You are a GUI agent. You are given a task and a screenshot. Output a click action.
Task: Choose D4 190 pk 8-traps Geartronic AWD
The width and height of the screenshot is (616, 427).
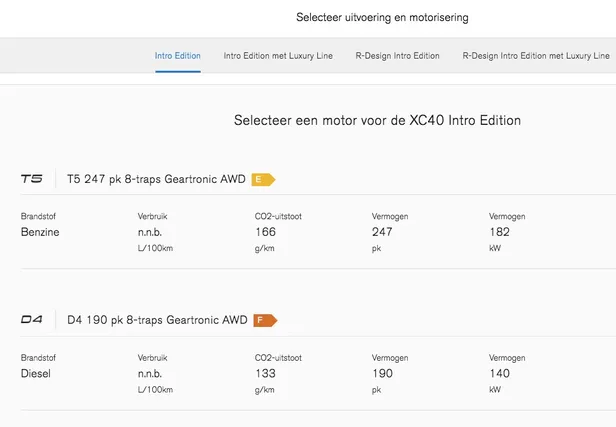click(x=157, y=320)
